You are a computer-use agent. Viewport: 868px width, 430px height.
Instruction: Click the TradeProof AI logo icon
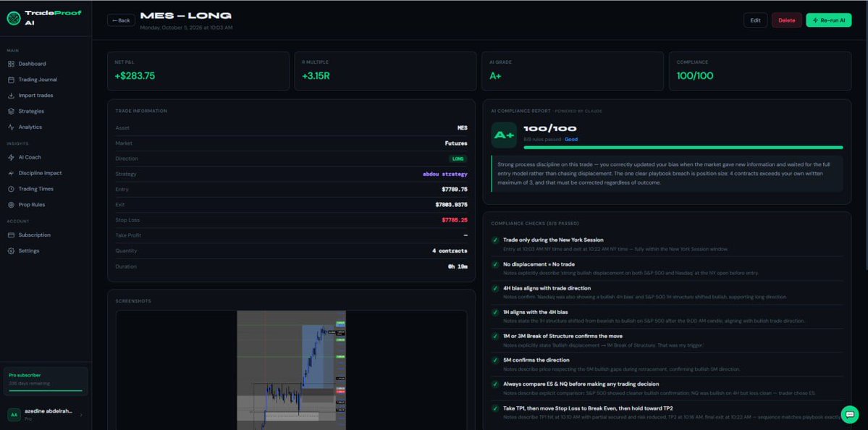point(14,17)
